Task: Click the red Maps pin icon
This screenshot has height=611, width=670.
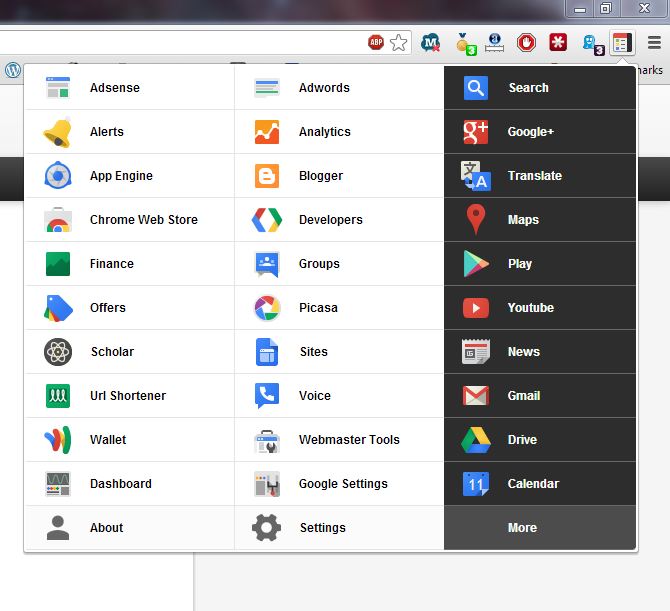Action: (x=476, y=219)
